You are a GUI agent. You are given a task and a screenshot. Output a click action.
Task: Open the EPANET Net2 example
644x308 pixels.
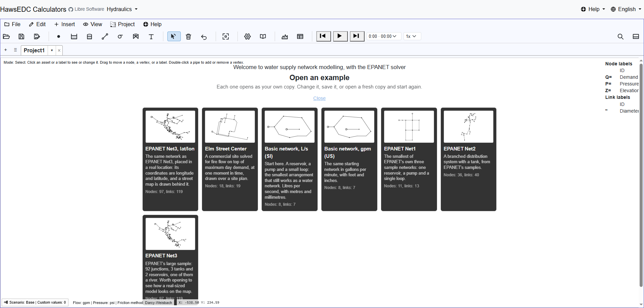point(469,159)
